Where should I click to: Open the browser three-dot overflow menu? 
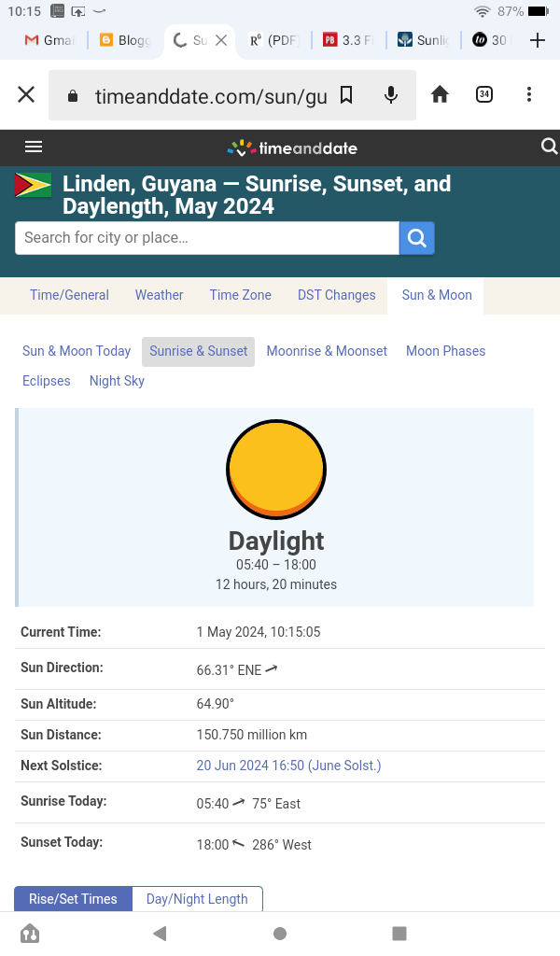coord(529,94)
